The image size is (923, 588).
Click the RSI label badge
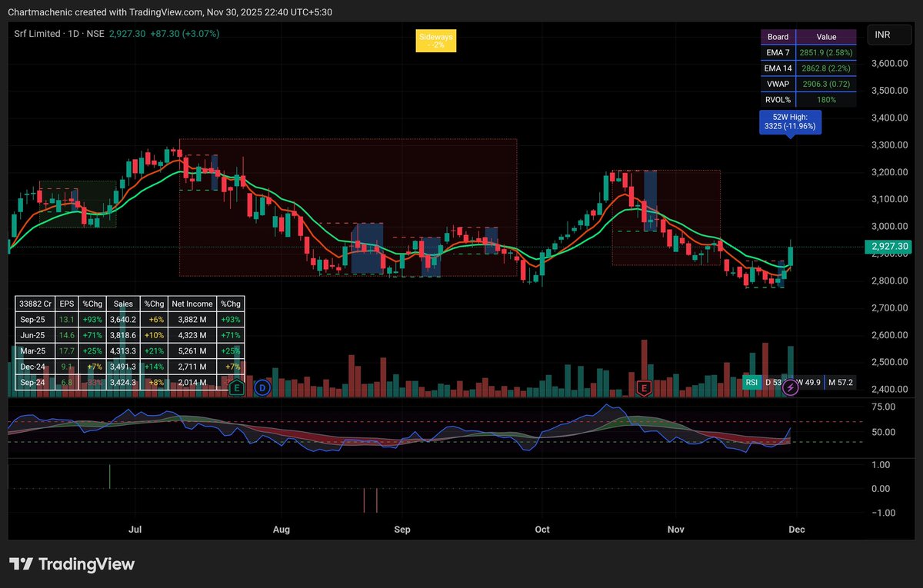tap(751, 382)
